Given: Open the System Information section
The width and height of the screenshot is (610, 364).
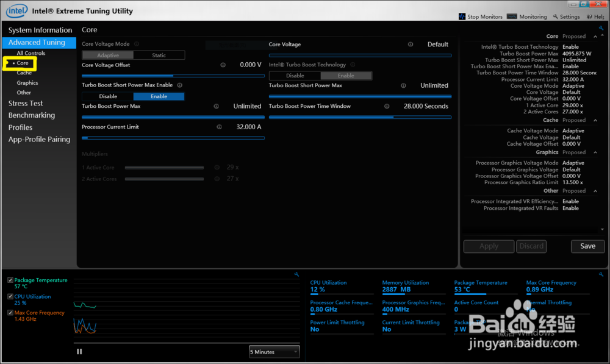Looking at the screenshot, I should 40,30.
